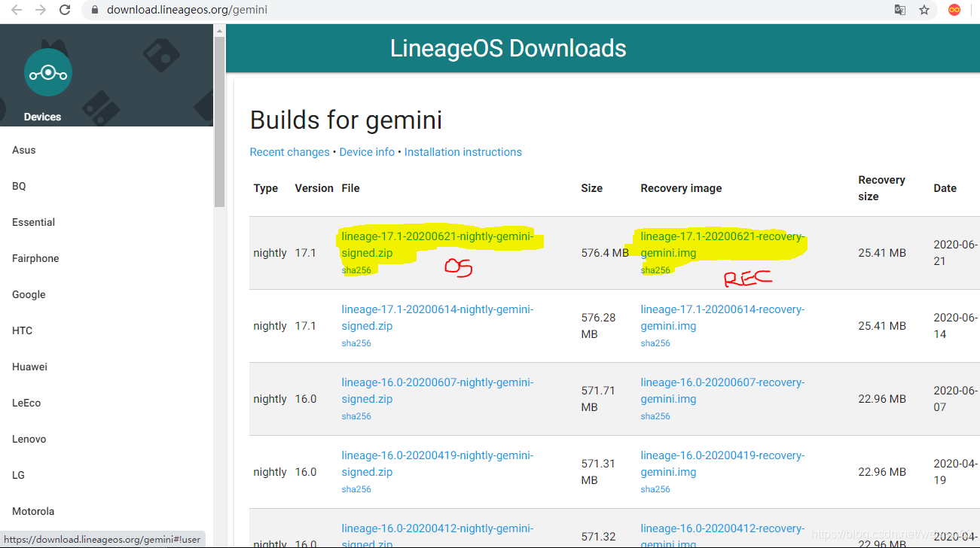Screen dimensions: 980x548
Task: Click the 576.28 MB size cell
Action: pos(599,326)
